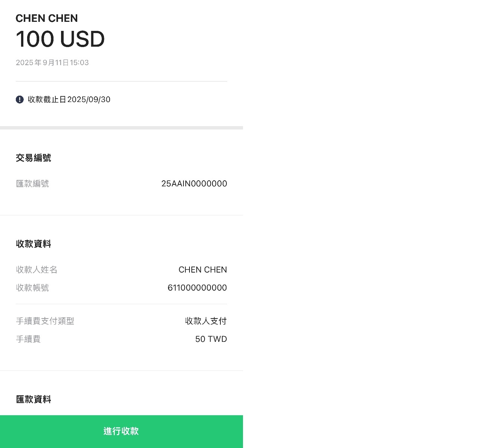Click the CHEN CHEN title heading
The height and width of the screenshot is (448, 486).
47,18
